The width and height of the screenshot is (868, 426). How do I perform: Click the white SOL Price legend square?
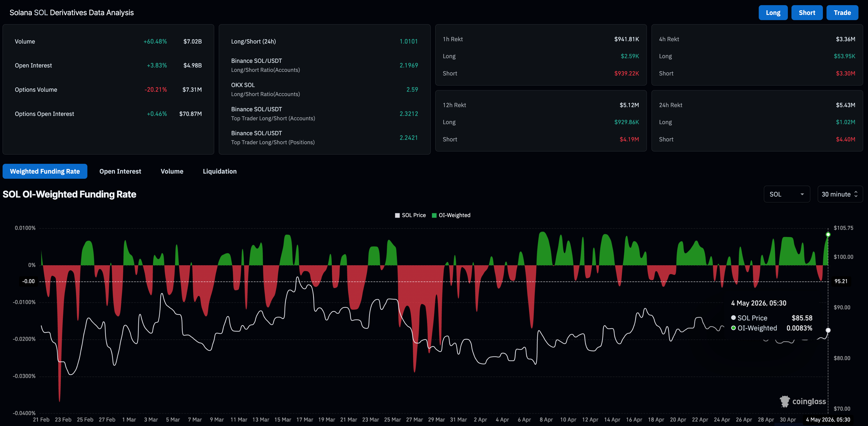pyautogui.click(x=397, y=215)
